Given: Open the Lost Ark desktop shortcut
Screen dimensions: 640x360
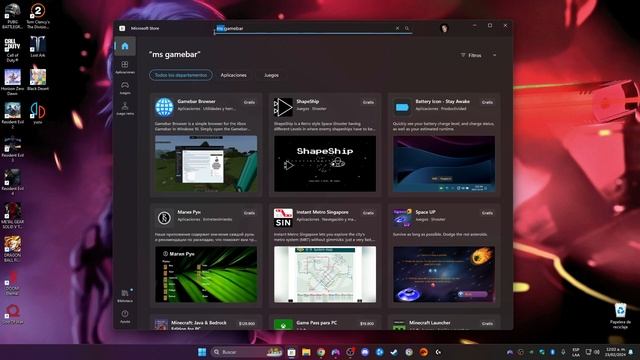Looking at the screenshot, I should pos(38,47).
